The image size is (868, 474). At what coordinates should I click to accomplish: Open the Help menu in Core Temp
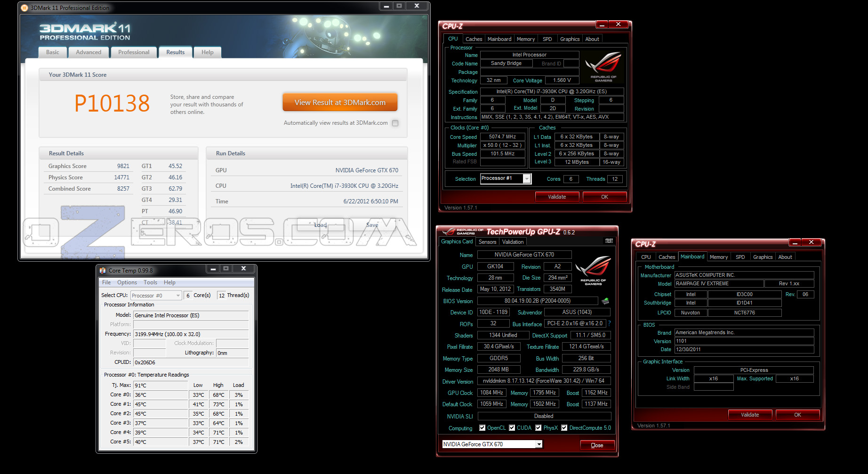coord(169,282)
